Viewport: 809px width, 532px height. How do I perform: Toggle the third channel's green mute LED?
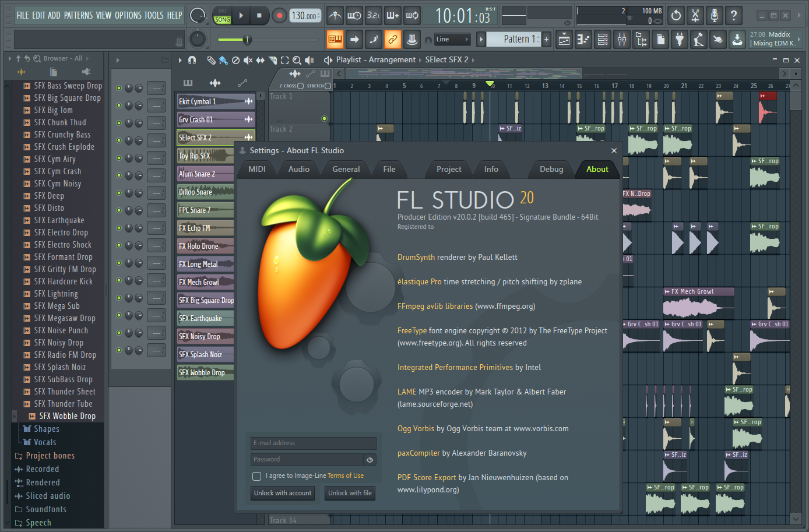tap(119, 123)
